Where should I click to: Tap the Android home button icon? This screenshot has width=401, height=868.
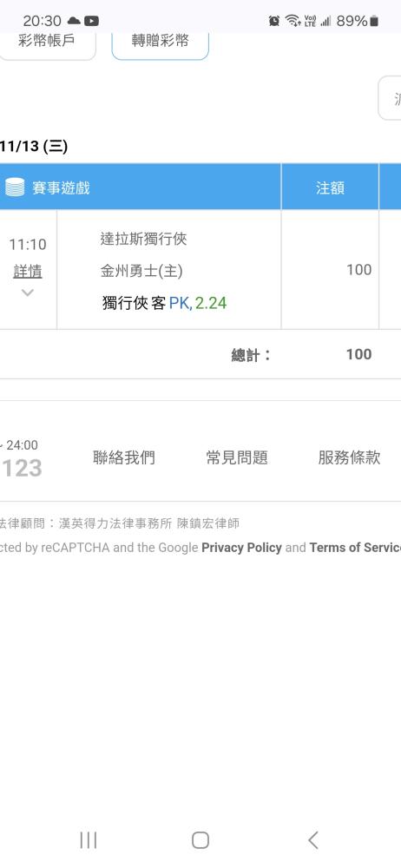tap(200, 839)
